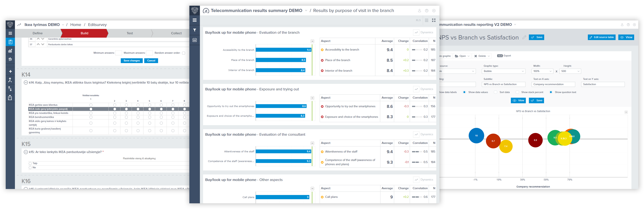
Task: Switch to grid view layout icon
Action: pyautogui.click(x=434, y=20)
